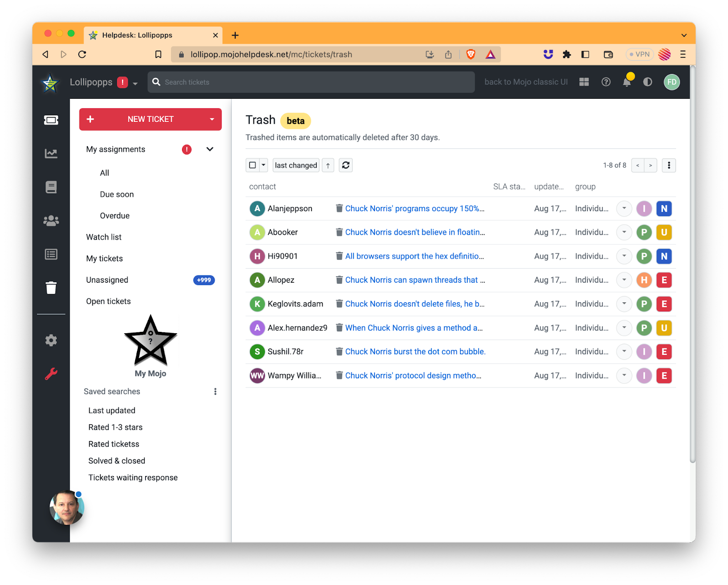Screen dimensions: 728x585
Task: Open the FD user avatar menu
Action: 672,82
